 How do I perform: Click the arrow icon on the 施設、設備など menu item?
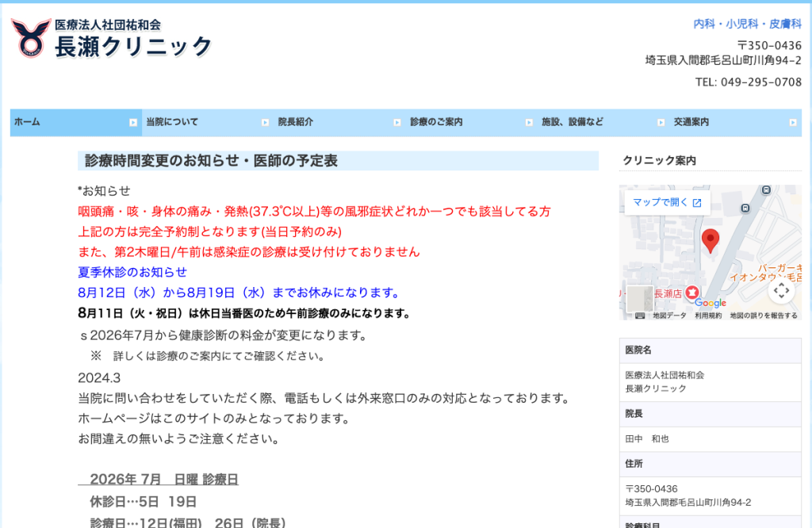coord(661,123)
